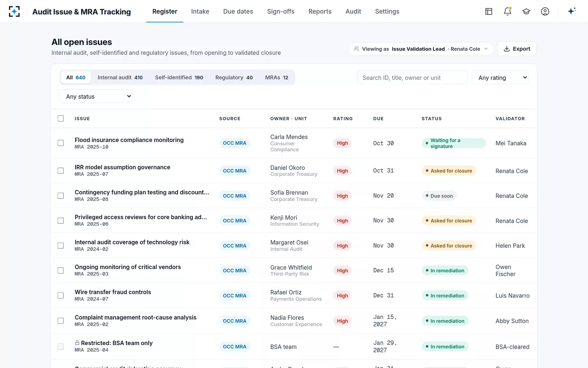
Task: Open Complaint management root-cause analysis issue
Action: pos(136,317)
